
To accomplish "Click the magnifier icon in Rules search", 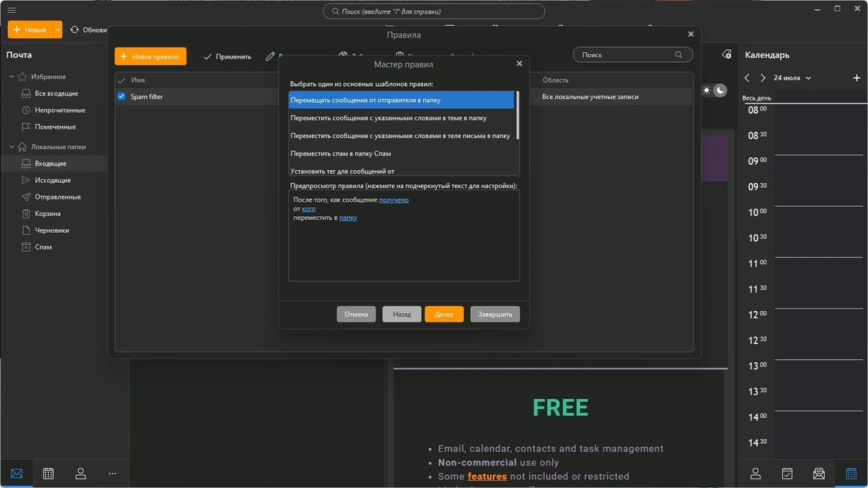I will point(678,54).
